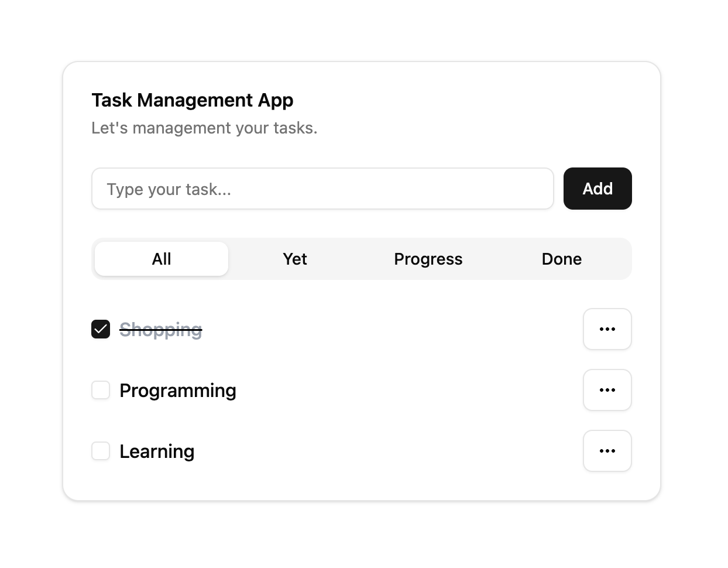Click the crossed-out Shopping task name
Image resolution: width=728 pixels, height=568 pixels.
pyautogui.click(x=161, y=330)
